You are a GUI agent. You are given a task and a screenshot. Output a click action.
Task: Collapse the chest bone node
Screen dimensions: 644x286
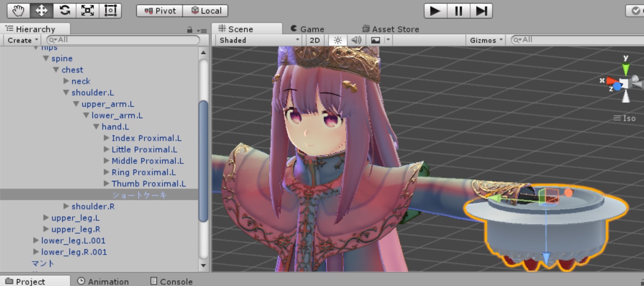(56, 70)
